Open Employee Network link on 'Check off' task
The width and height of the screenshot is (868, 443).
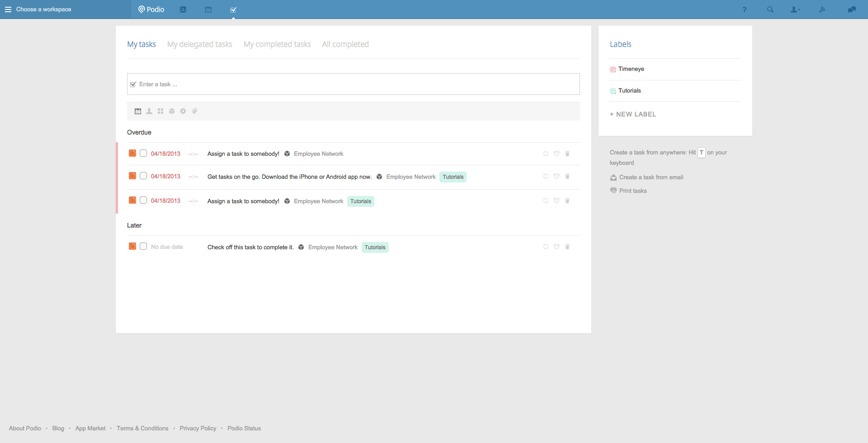(x=333, y=247)
